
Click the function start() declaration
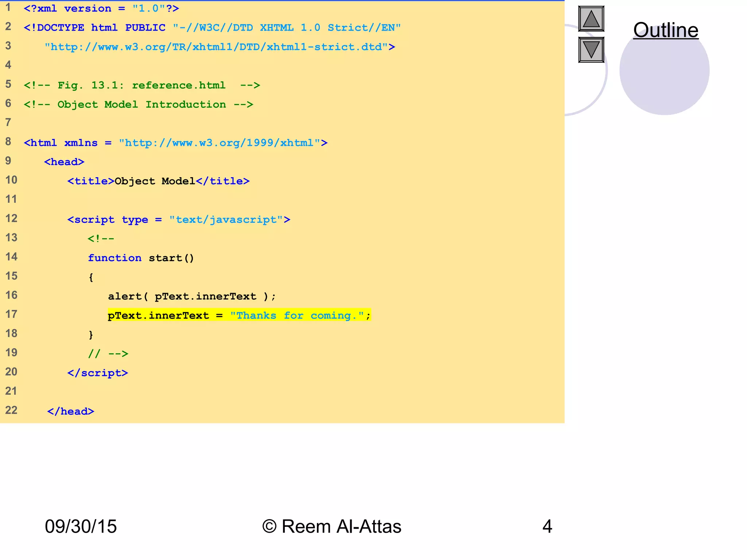coord(141,258)
